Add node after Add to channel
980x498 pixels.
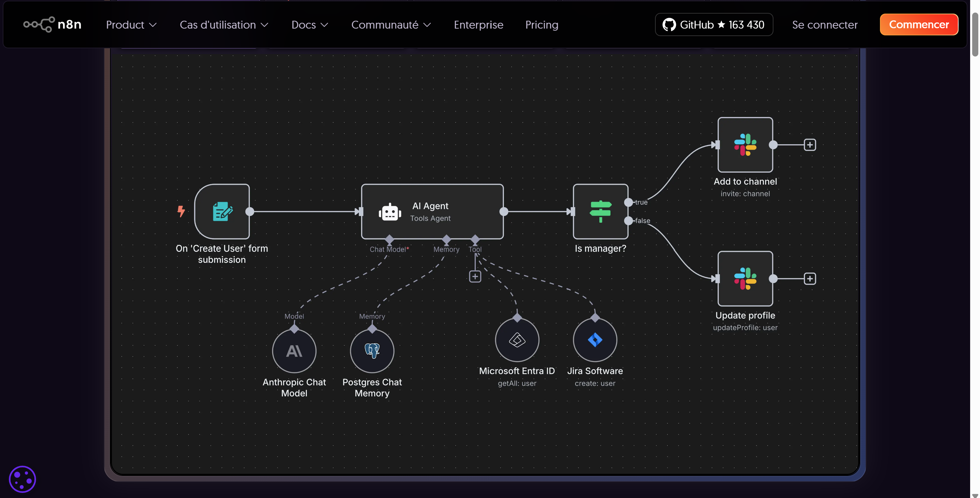pyautogui.click(x=810, y=145)
